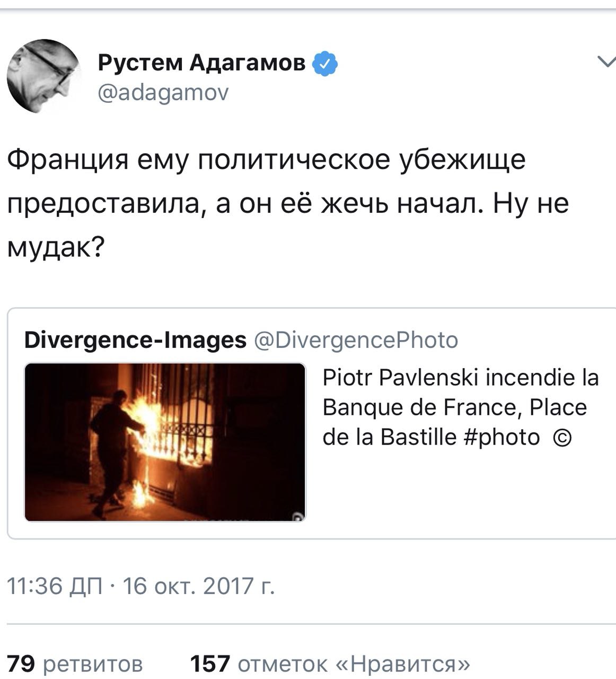
Task: Open the @adagamov handle
Action: [x=163, y=92]
